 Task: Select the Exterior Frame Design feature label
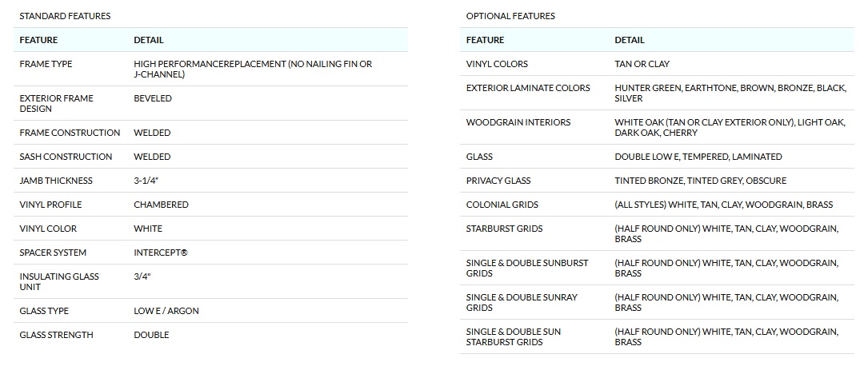coord(56,103)
